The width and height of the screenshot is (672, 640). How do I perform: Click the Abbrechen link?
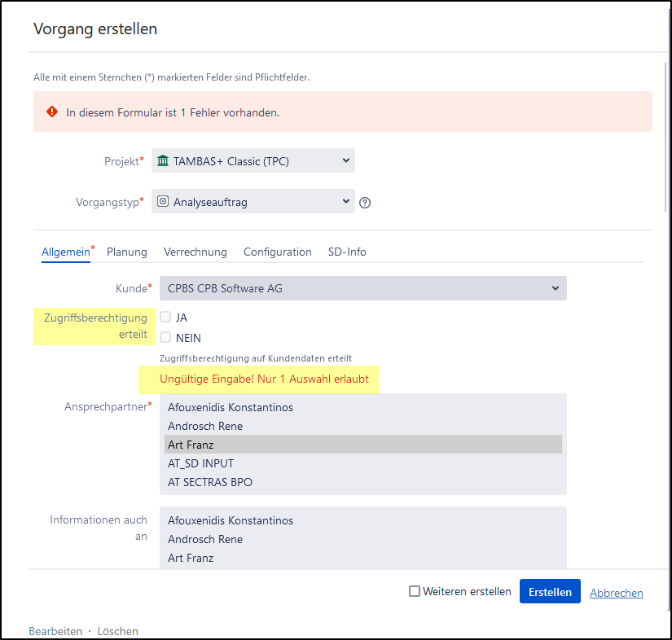click(617, 593)
